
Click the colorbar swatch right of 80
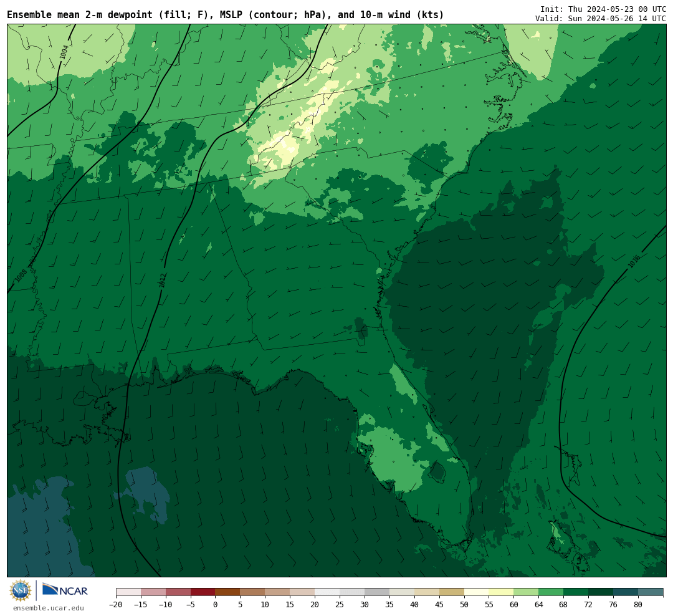tap(651, 592)
